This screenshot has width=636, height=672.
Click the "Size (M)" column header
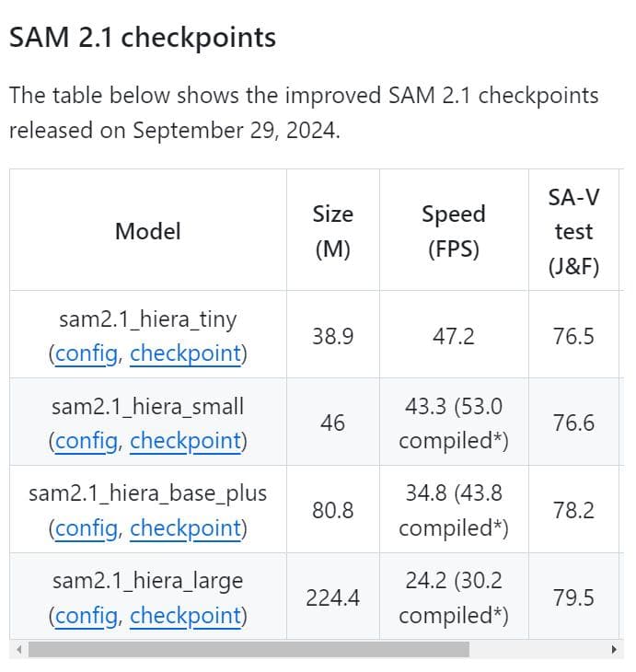332,231
